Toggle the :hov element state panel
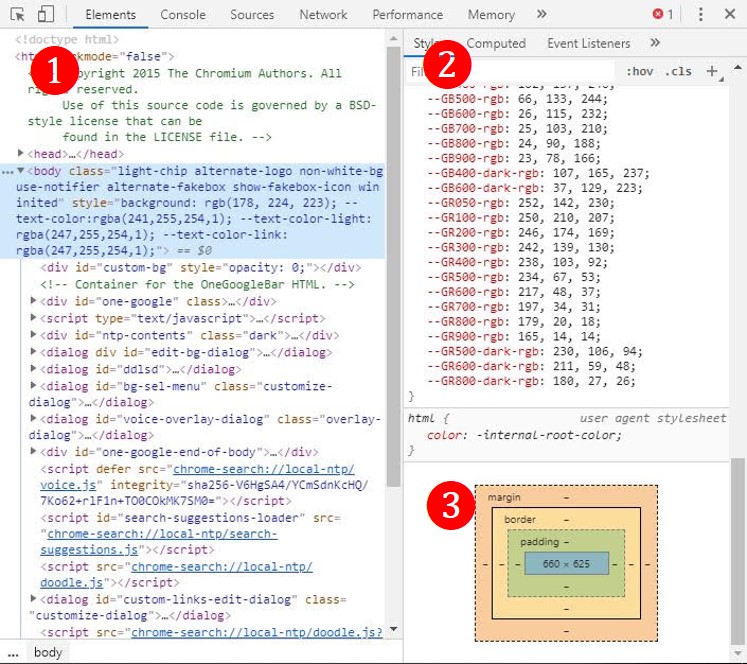This screenshot has width=747, height=664. [639, 71]
